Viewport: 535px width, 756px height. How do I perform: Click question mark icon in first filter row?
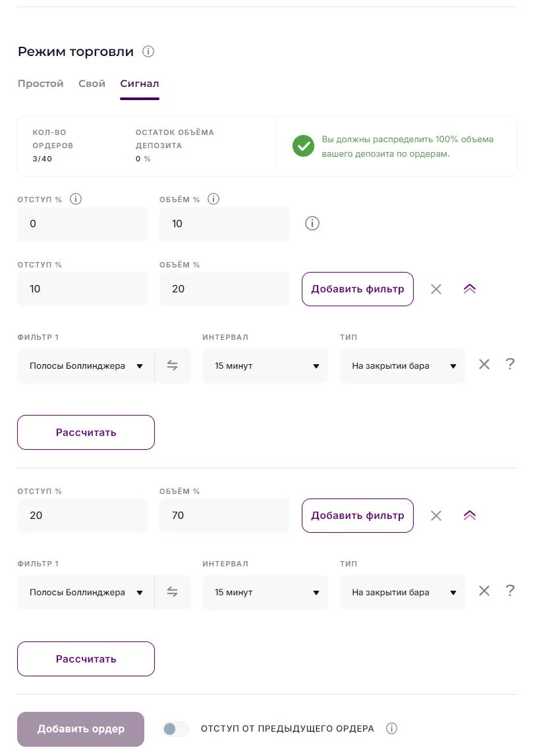point(511,364)
